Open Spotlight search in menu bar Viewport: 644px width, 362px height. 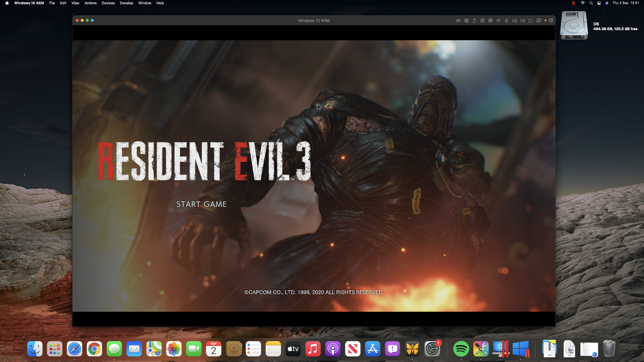(x=591, y=3)
